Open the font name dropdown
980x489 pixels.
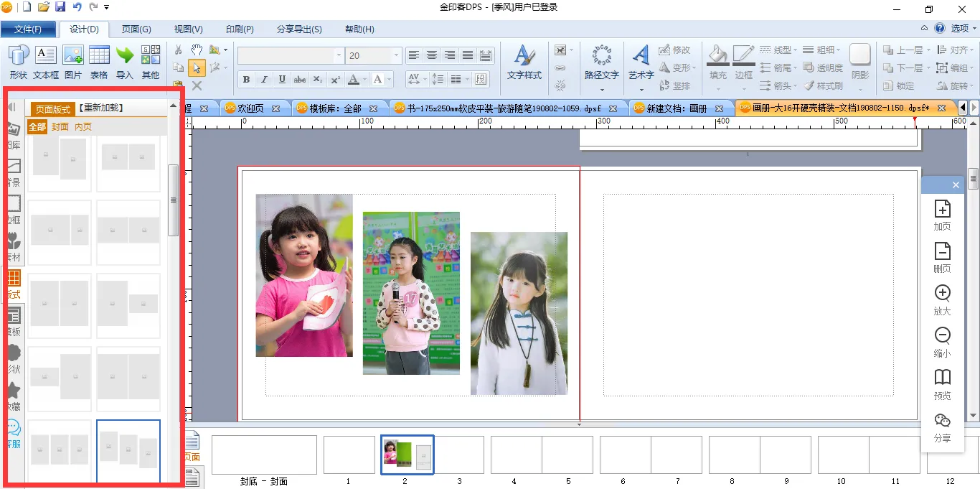tap(339, 55)
